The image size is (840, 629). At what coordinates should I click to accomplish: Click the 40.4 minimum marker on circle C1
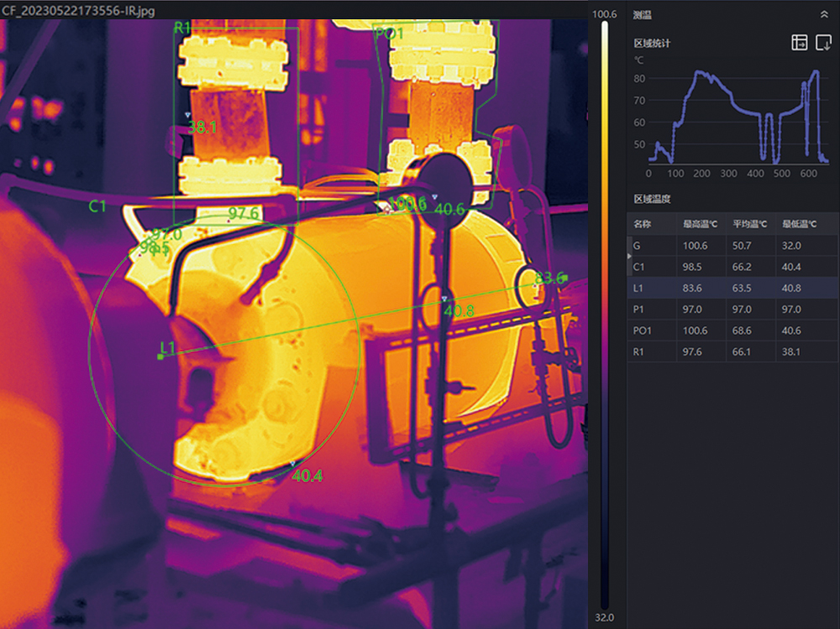(x=292, y=464)
